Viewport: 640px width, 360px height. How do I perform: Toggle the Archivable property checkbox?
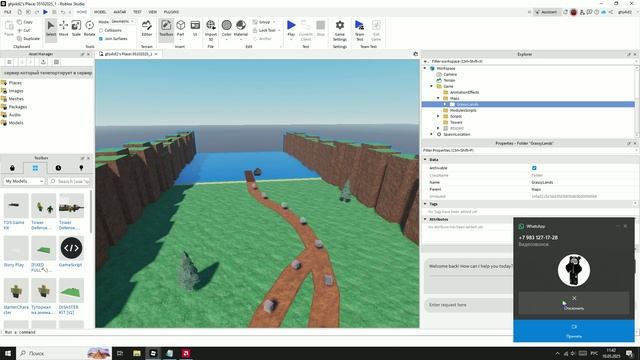point(534,168)
